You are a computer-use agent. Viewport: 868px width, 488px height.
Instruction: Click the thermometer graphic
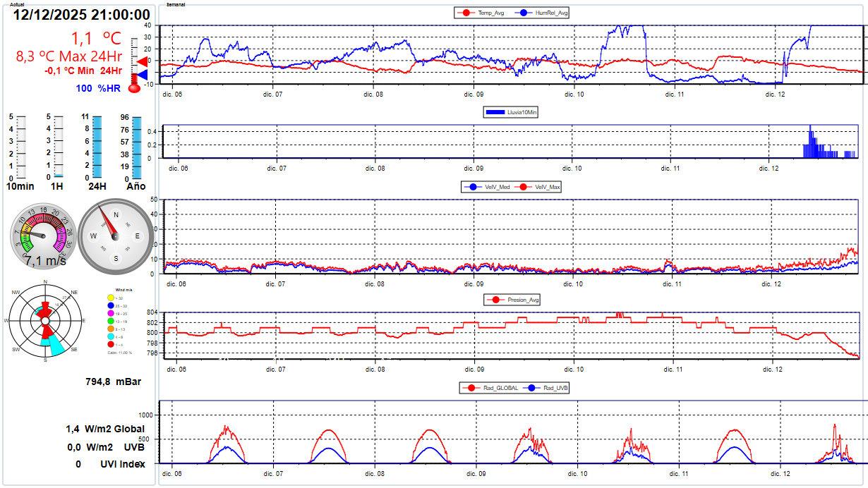(x=133, y=62)
